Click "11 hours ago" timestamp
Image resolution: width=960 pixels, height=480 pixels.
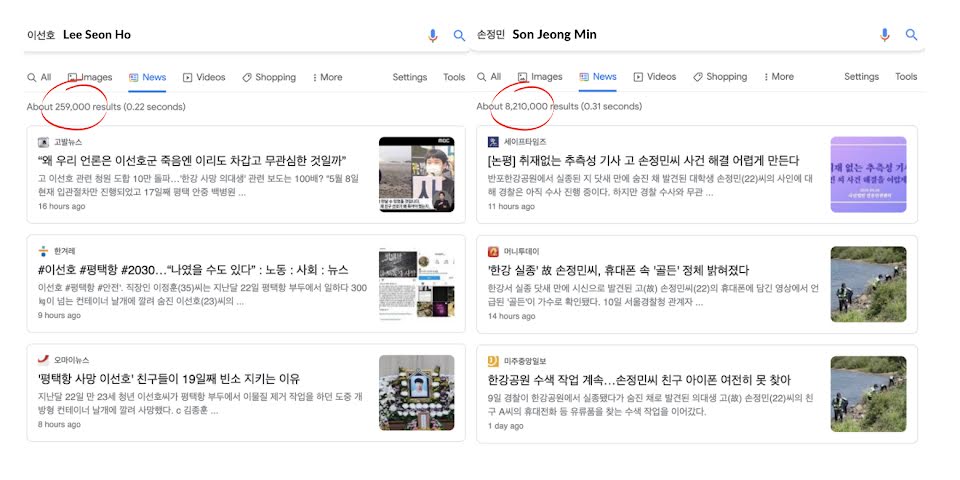coord(511,206)
